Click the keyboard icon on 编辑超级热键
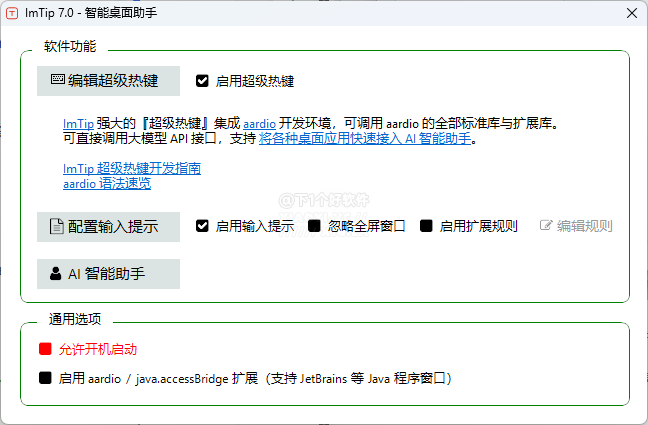Viewport: 648px width, 425px height. (57, 80)
